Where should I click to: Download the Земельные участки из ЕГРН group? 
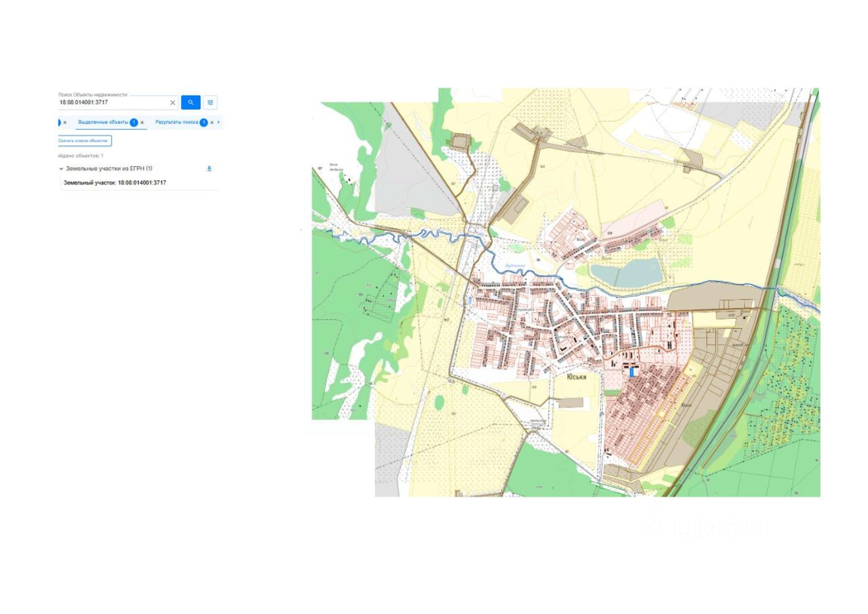click(210, 168)
